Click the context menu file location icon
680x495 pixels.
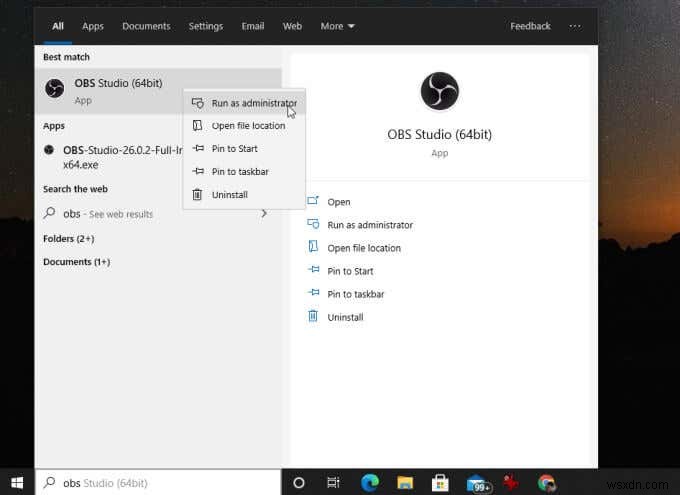pos(197,125)
